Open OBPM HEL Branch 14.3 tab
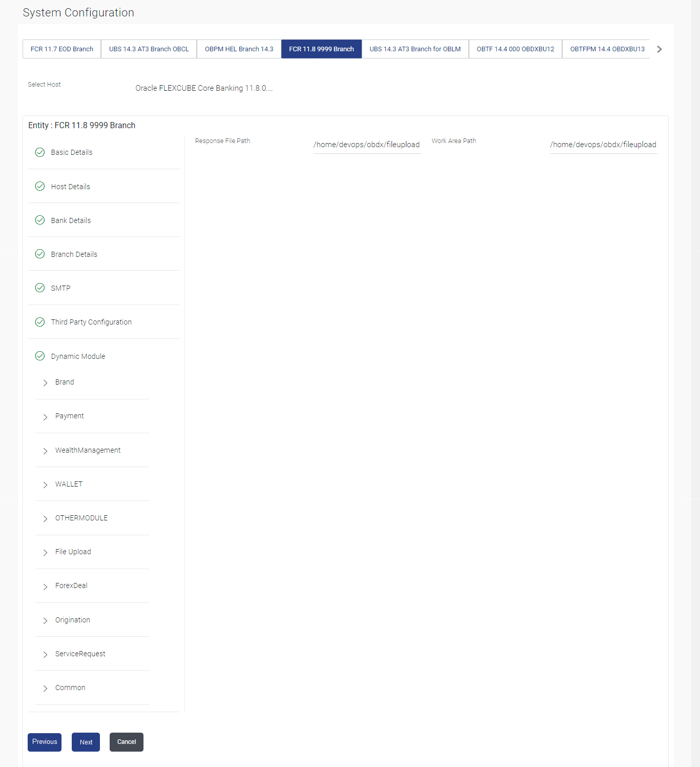Viewport: 700px width, 767px height. pos(239,49)
